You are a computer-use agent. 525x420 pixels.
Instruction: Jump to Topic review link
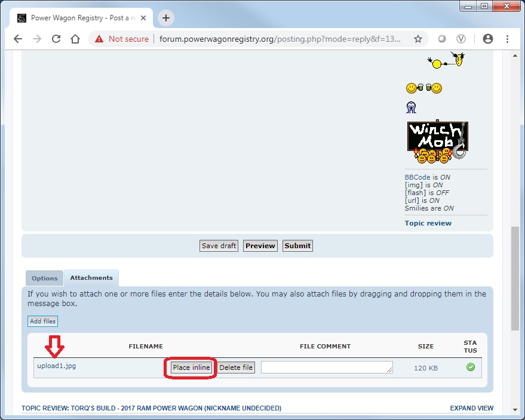pos(428,223)
